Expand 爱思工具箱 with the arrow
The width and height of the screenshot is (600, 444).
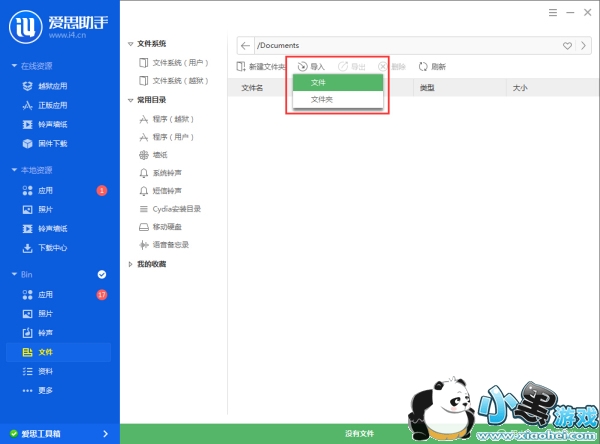pos(106,434)
